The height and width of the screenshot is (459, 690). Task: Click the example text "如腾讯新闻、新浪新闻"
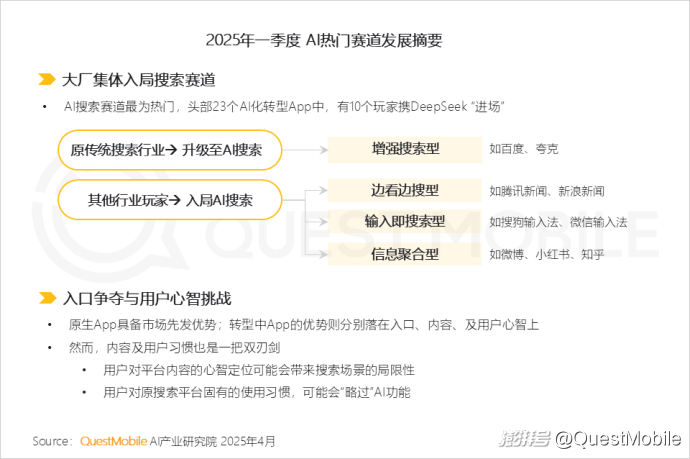(547, 191)
